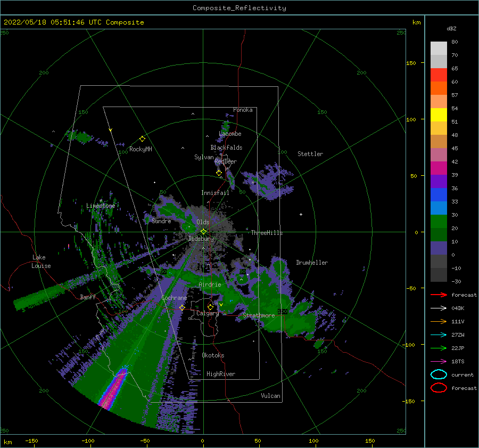This screenshot has width=479, height=448.
Task: Click the 04DK legend text
Action: point(458,308)
